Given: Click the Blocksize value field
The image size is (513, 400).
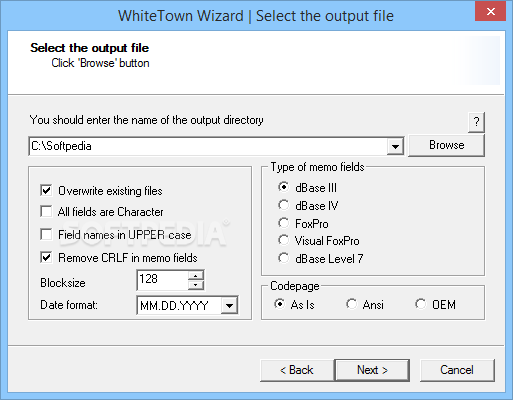Looking at the screenshot, I should [x=163, y=280].
